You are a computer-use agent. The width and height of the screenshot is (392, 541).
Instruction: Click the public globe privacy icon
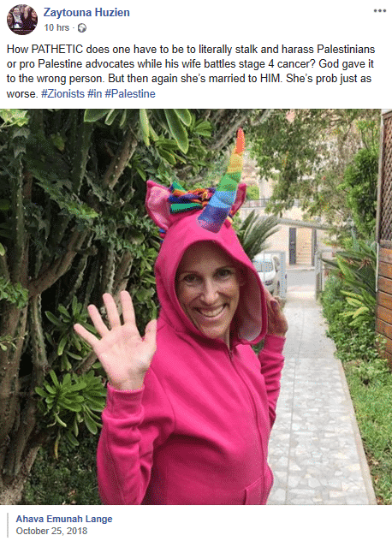pos(82,28)
